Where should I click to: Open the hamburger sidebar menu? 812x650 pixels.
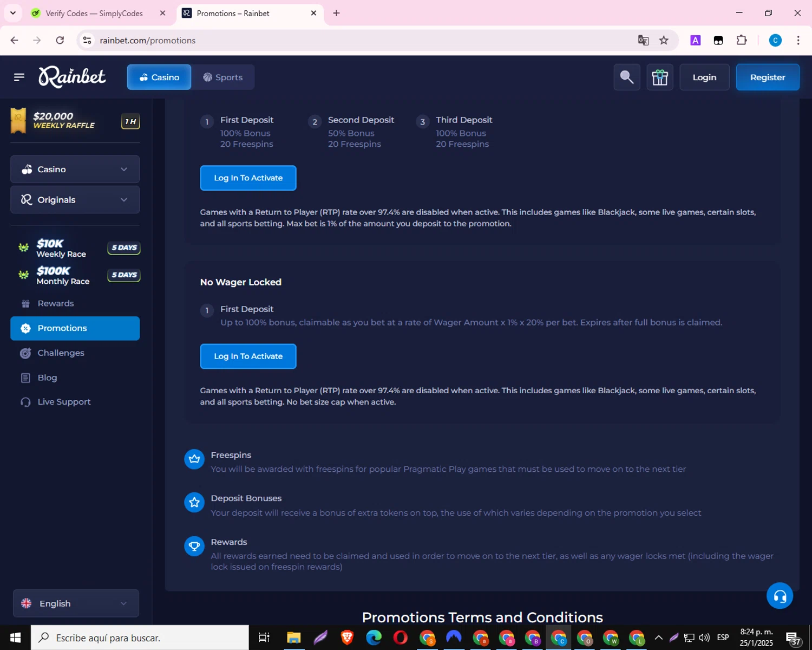[19, 77]
